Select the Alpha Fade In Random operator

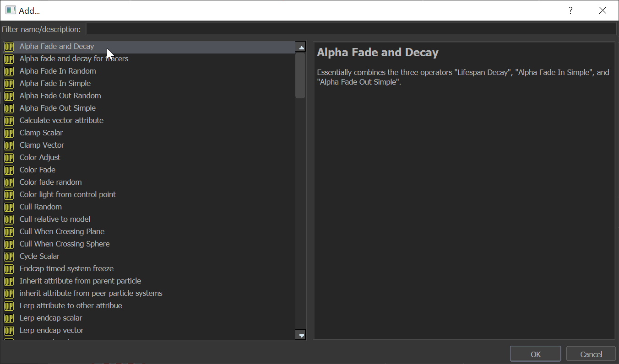(149, 71)
